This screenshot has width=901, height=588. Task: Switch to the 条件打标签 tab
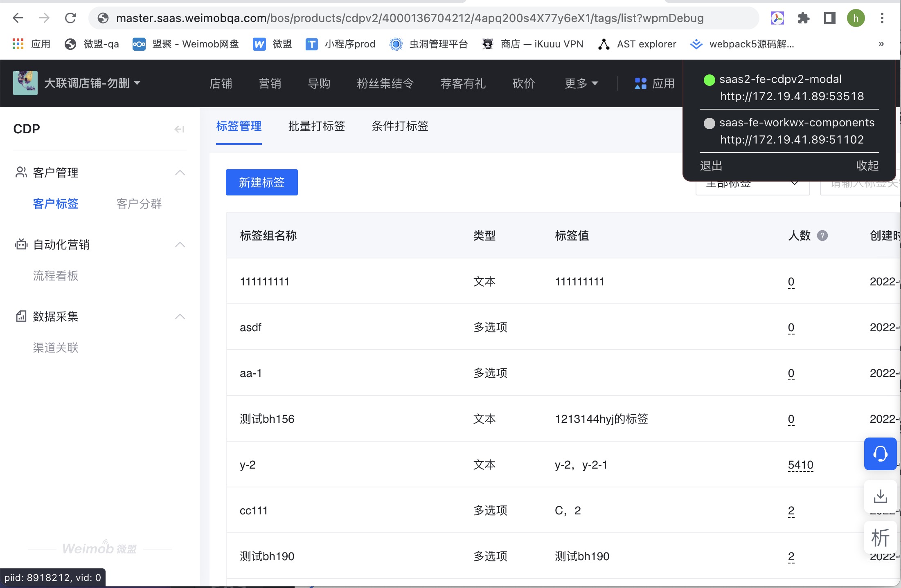click(400, 126)
